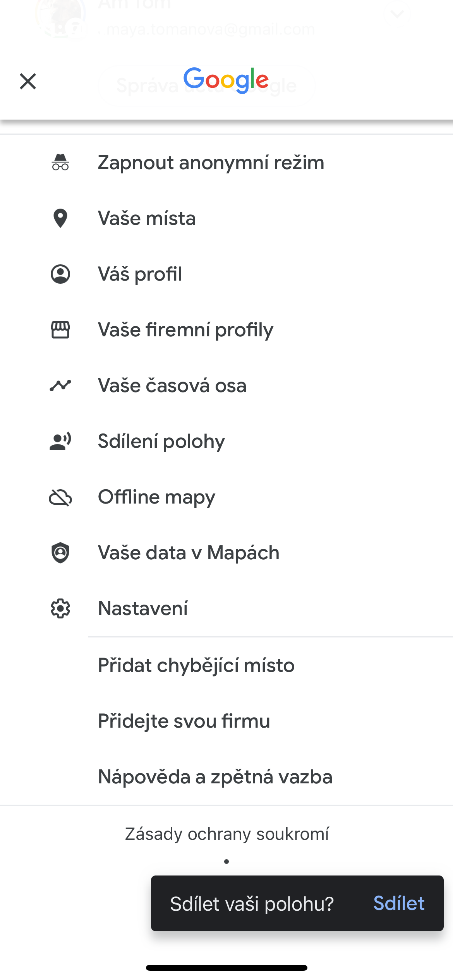453x980 pixels.
Task: Tap the timeline graph icon
Action: 60,385
